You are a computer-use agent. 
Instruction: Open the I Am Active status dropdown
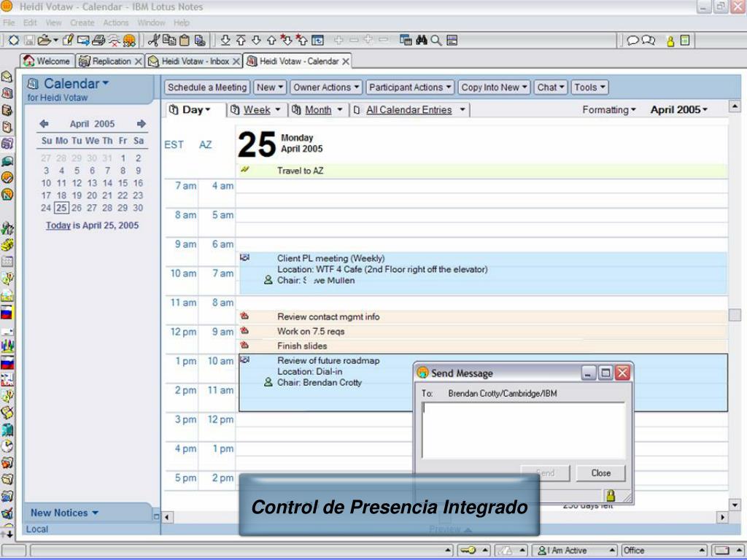(x=575, y=551)
